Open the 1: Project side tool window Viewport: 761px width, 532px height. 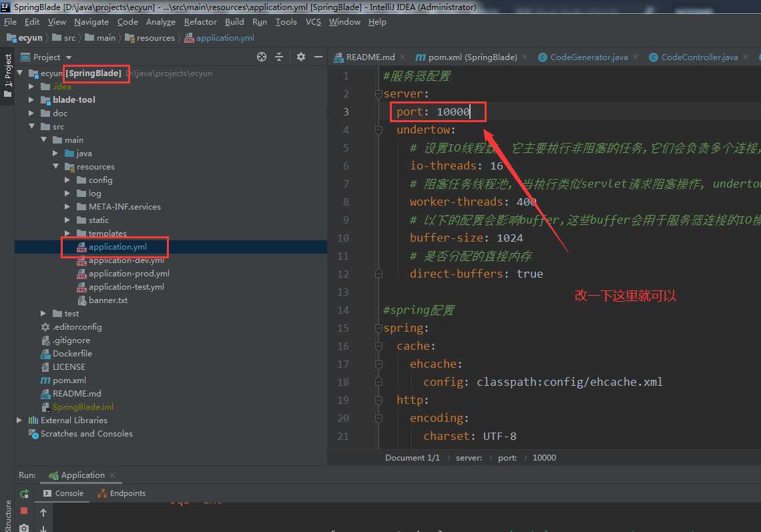[x=8, y=75]
